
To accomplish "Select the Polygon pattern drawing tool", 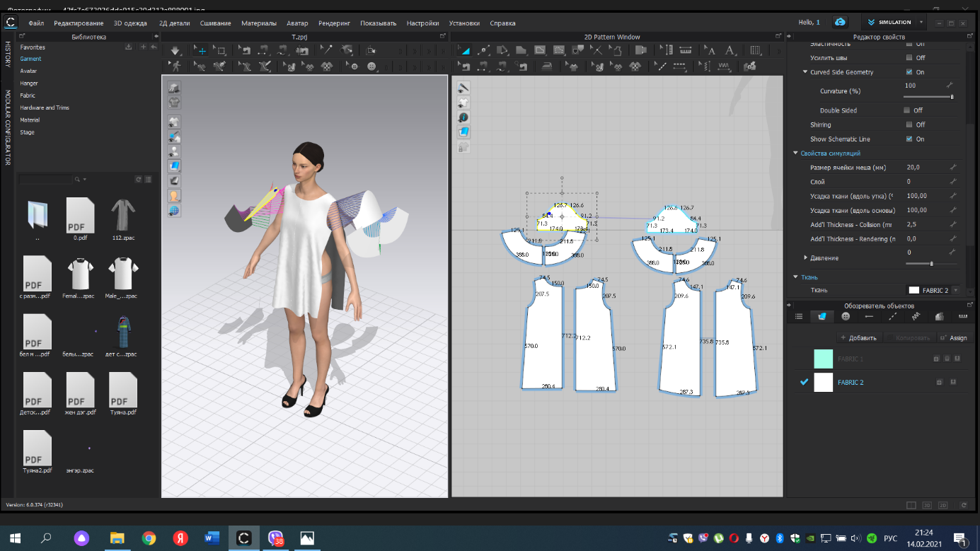I will click(502, 51).
